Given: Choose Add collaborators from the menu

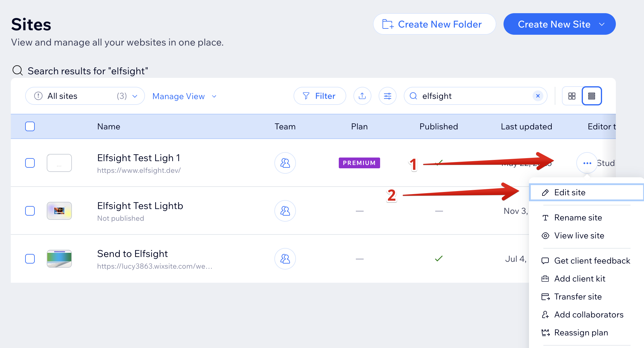Looking at the screenshot, I should (x=586, y=315).
